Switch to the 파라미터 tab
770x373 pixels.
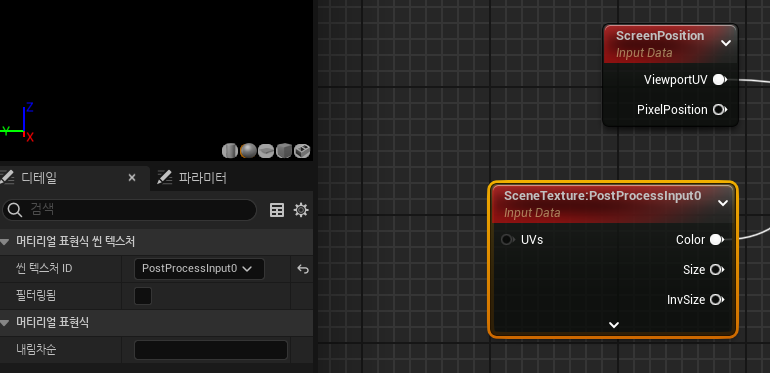(192, 178)
